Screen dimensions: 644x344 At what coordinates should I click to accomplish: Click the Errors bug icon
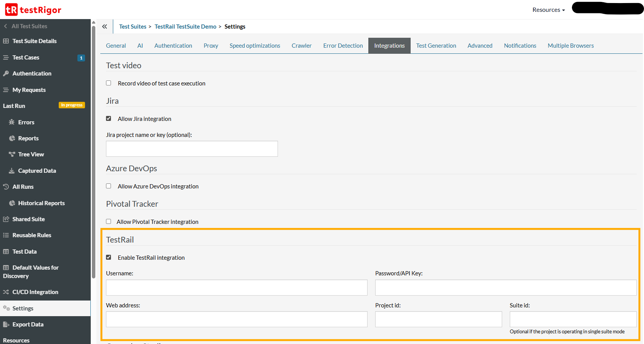[x=12, y=122]
